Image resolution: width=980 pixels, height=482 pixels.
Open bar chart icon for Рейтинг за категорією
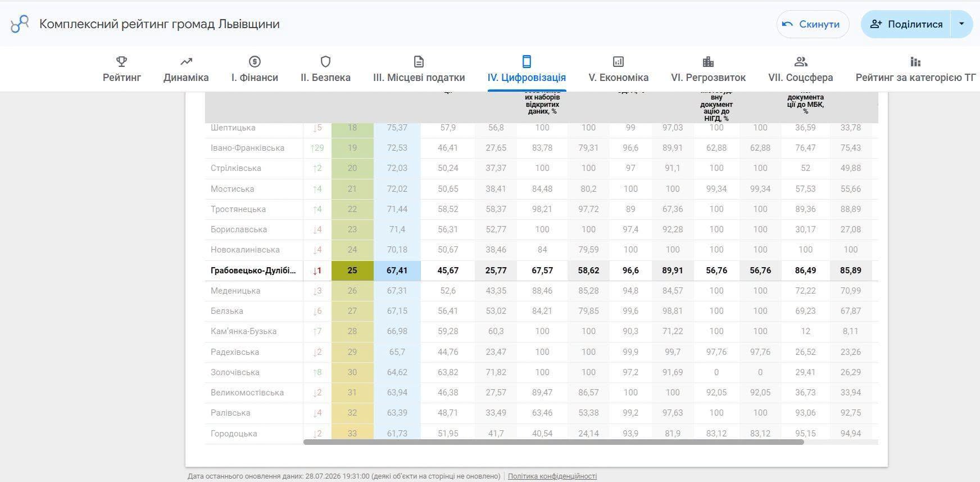[x=915, y=61]
